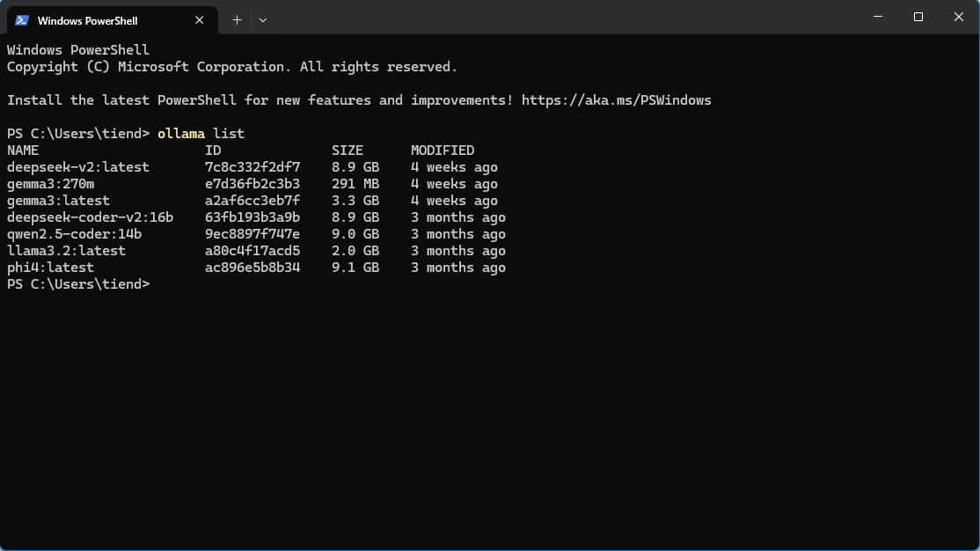Click model name deepseek-coder-v2:16b
This screenshot has width=980, height=551.
90,217
